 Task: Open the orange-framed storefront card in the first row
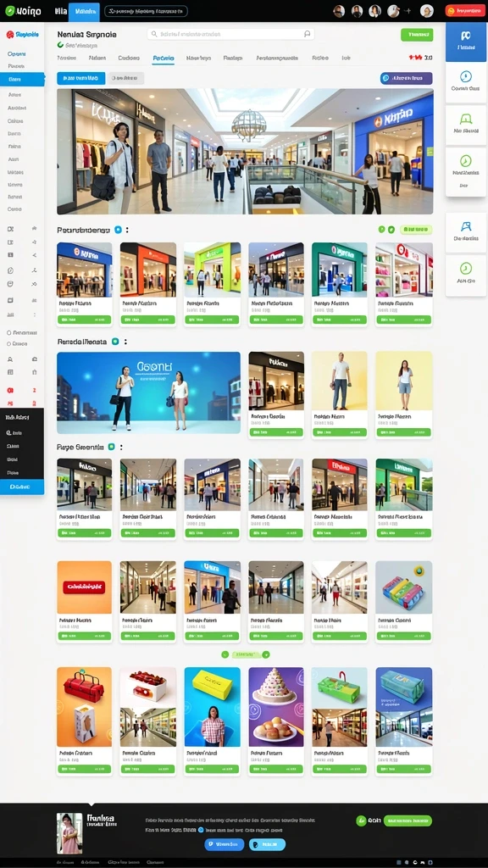(x=148, y=283)
